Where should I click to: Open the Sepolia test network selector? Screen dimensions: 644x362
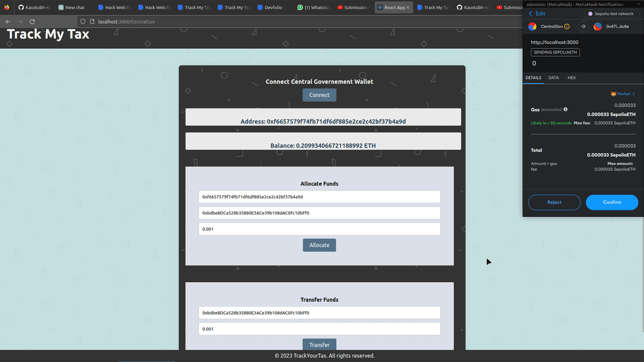(611, 14)
